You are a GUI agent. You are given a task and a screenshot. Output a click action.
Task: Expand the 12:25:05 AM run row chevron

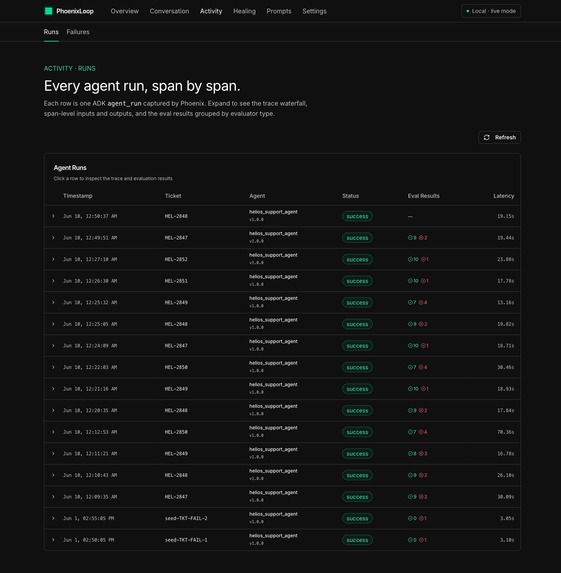pyautogui.click(x=53, y=324)
